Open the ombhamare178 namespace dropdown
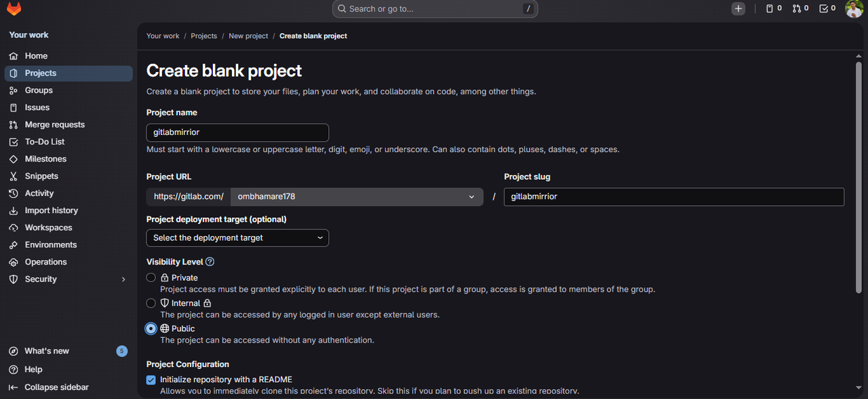This screenshot has height=399, width=868. pyautogui.click(x=357, y=197)
